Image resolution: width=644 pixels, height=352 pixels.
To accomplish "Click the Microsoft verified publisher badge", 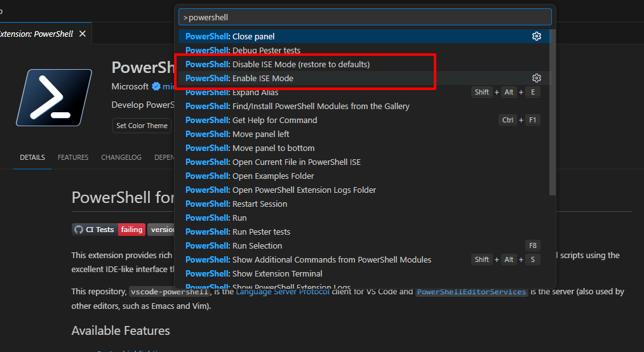I will (x=156, y=86).
